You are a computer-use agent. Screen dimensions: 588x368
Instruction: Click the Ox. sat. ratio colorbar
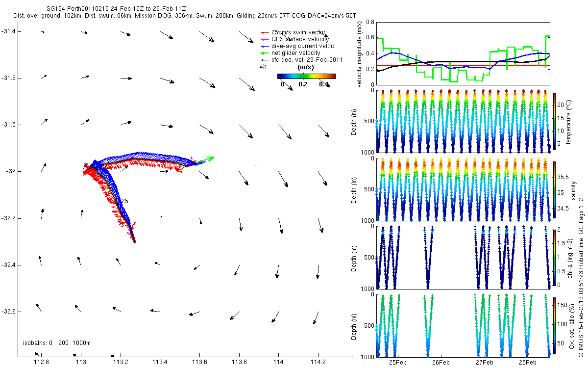tap(554, 325)
